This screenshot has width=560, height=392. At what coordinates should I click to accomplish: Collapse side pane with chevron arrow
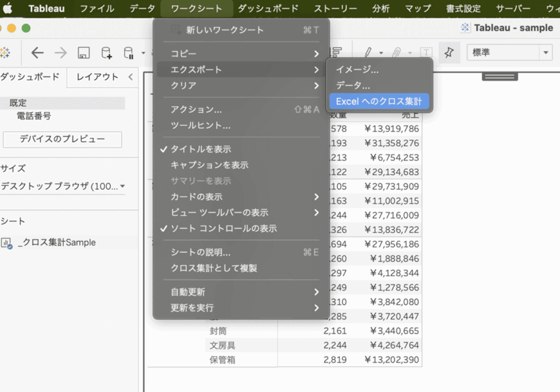pyautogui.click(x=131, y=77)
